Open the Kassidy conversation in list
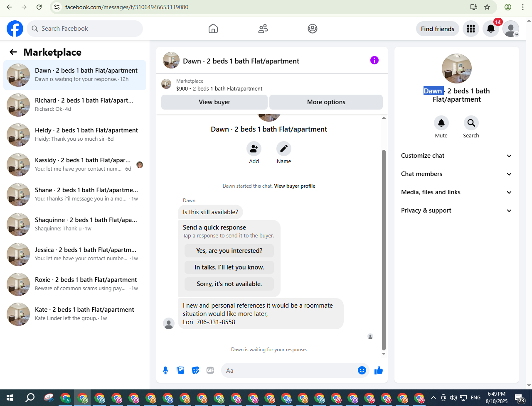Viewport: 532px width, 406px height. pos(75,165)
